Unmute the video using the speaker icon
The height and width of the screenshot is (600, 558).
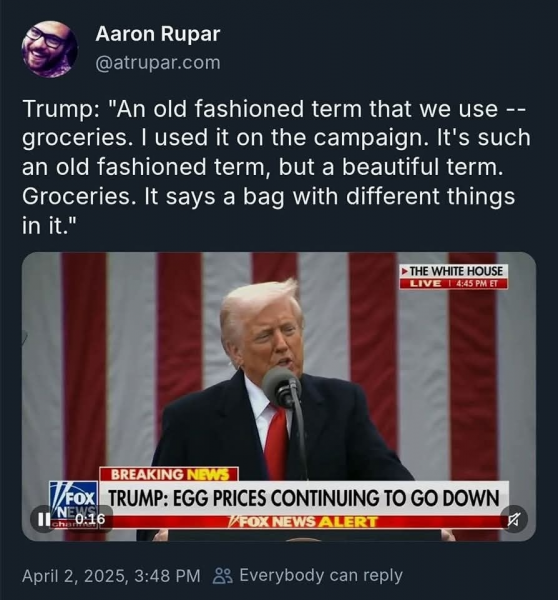point(514,519)
